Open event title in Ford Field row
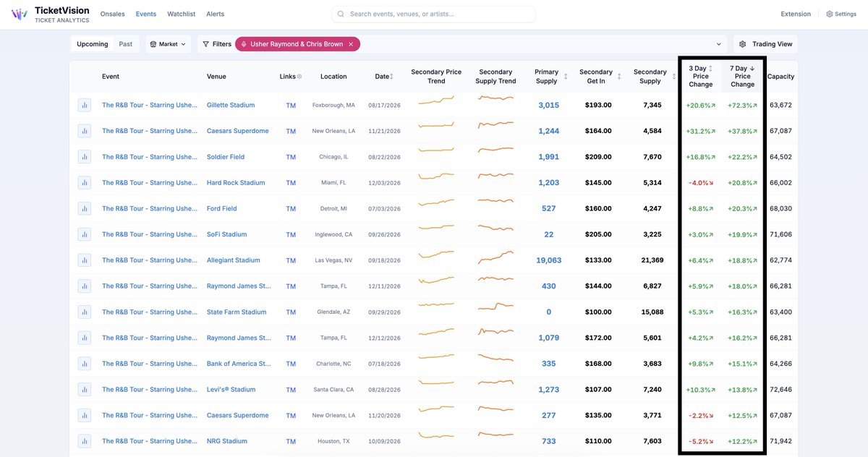The image size is (868, 457). point(150,208)
